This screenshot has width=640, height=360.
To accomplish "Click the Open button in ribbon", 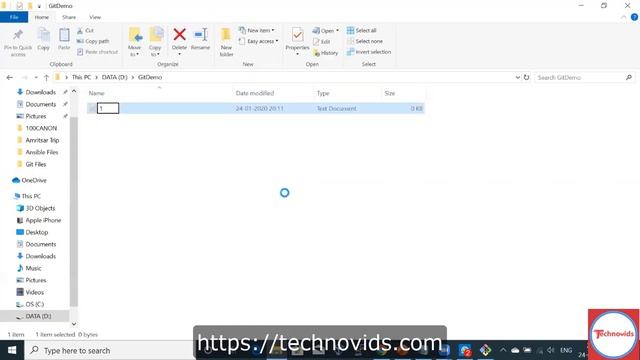I will coord(326,31).
